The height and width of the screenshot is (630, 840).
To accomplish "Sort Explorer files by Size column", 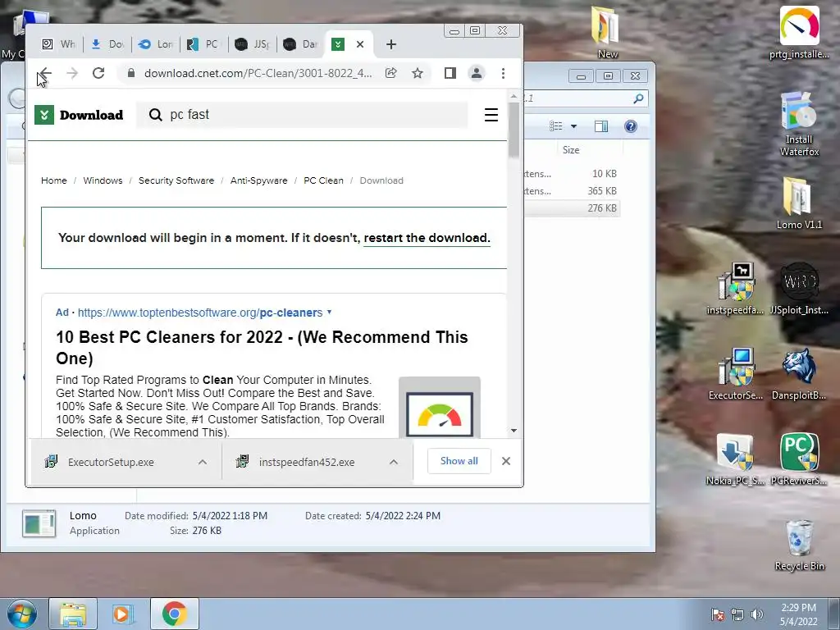I will click(x=571, y=150).
